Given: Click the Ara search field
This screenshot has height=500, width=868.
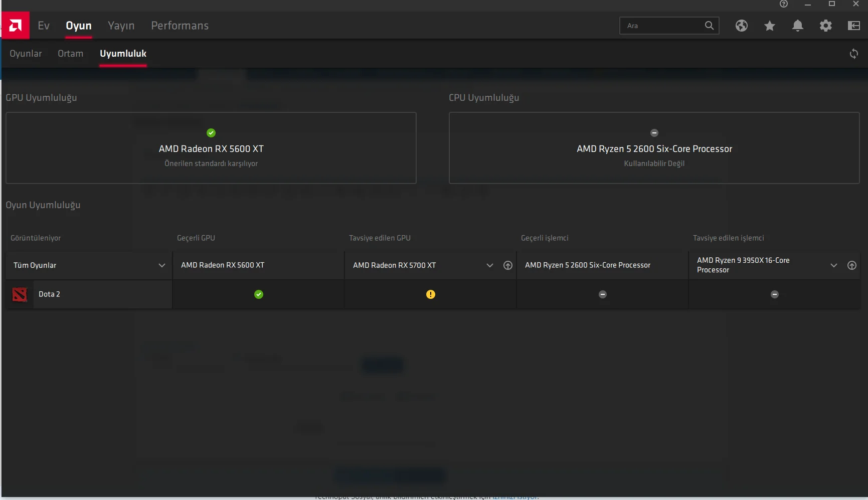Looking at the screenshot, I should pyautogui.click(x=669, y=26).
